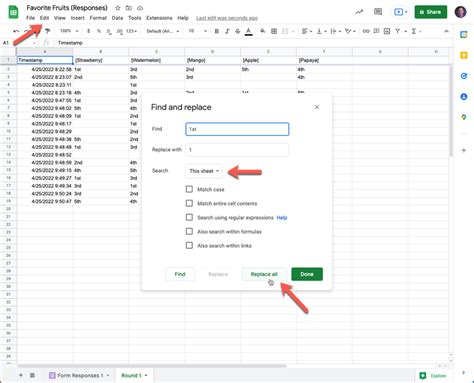This screenshot has height=383, width=474.
Task: Enable the Match case checkbox
Action: (x=189, y=189)
